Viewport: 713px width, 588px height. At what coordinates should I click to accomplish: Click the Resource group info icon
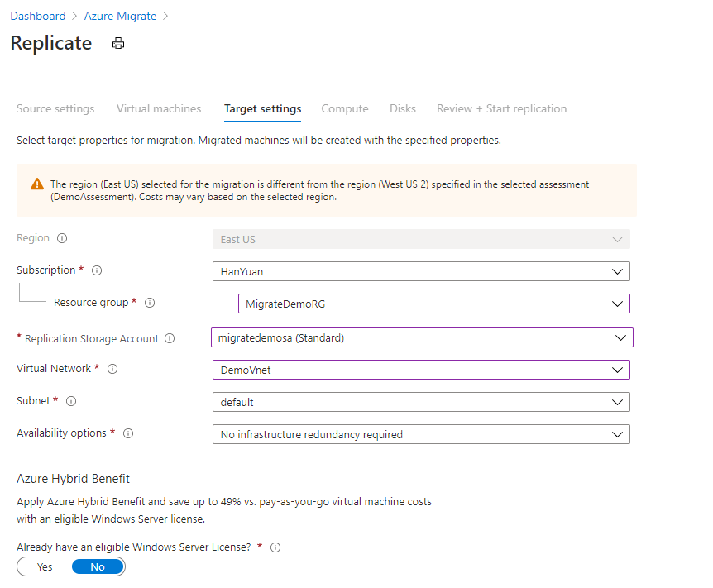(150, 303)
